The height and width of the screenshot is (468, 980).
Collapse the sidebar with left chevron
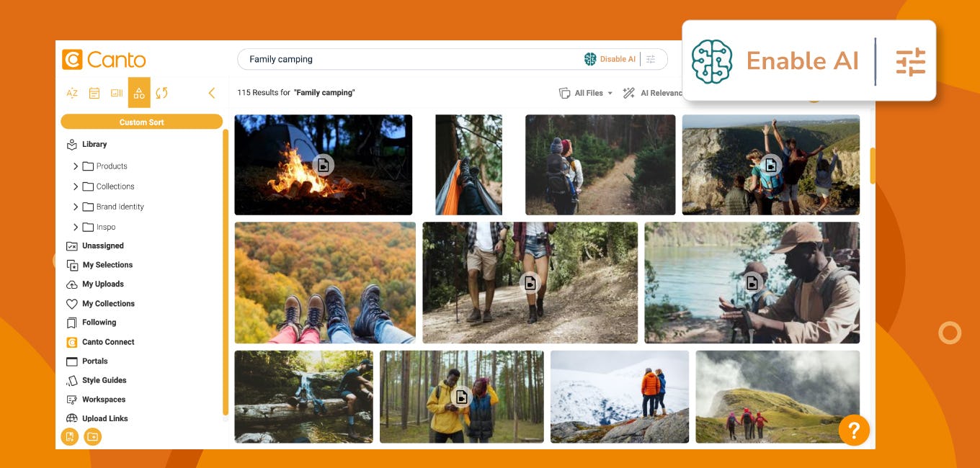pos(212,93)
